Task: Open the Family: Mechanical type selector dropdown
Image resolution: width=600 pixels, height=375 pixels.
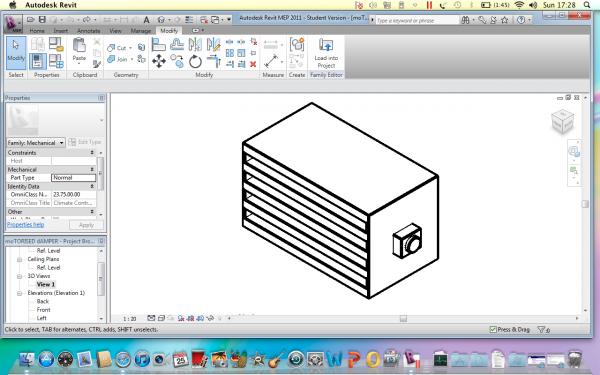Action: pos(36,143)
